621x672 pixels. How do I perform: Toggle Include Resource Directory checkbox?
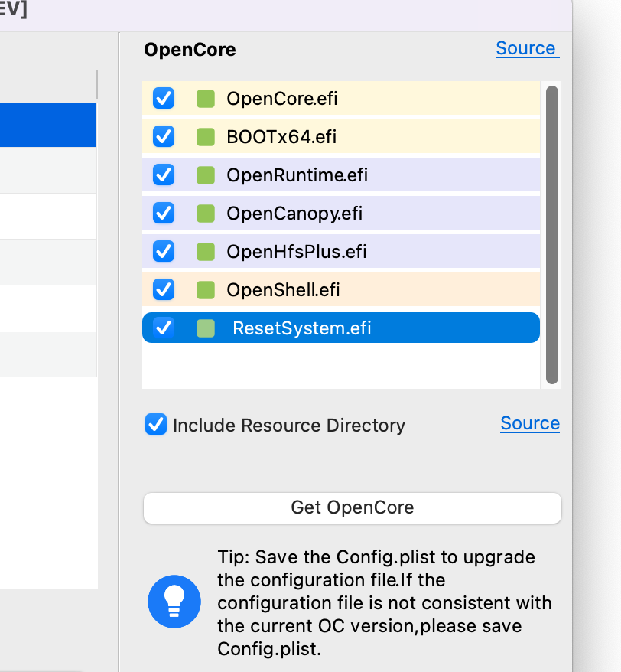pyautogui.click(x=156, y=424)
